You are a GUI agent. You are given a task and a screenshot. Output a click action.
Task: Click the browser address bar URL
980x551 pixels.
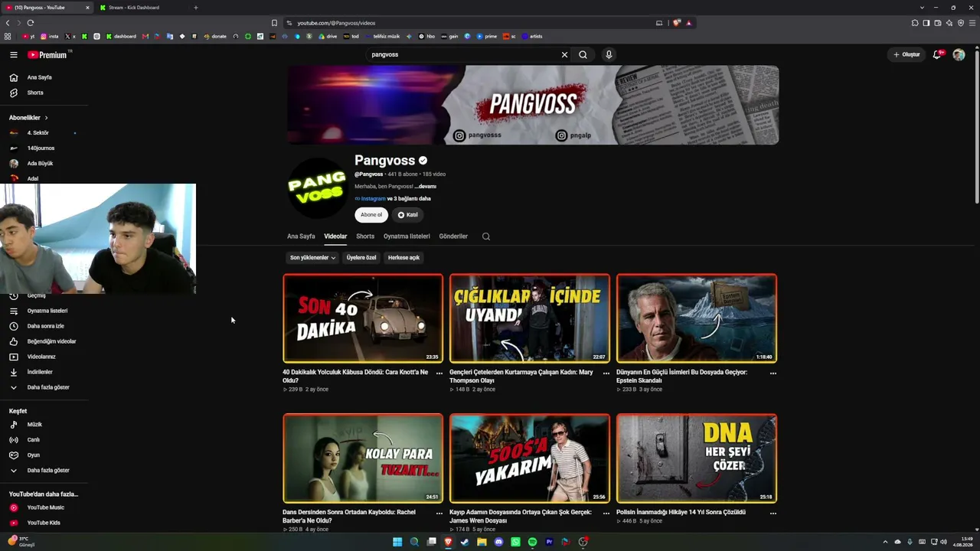(336, 23)
